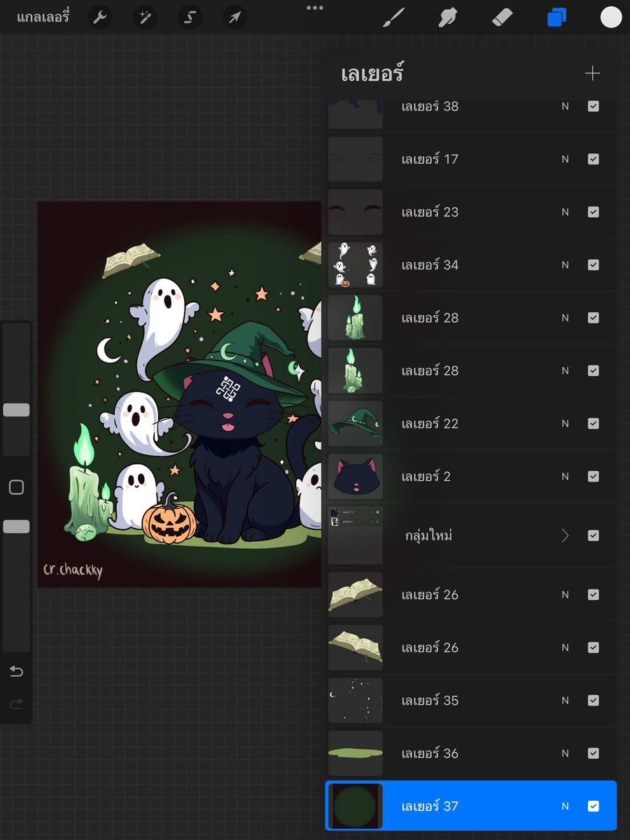Tap the square modify button in sidebar

point(16,487)
